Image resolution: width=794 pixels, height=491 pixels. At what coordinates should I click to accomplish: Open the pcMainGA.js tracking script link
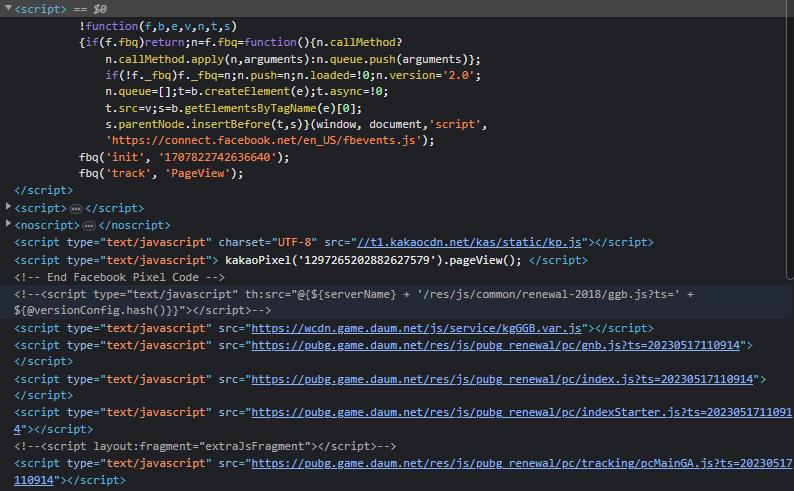pos(522,463)
